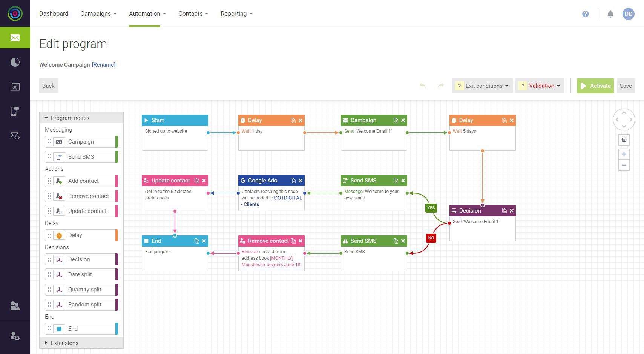
Task: Duplicate the Decision node using its copy icon
Action: click(x=504, y=211)
